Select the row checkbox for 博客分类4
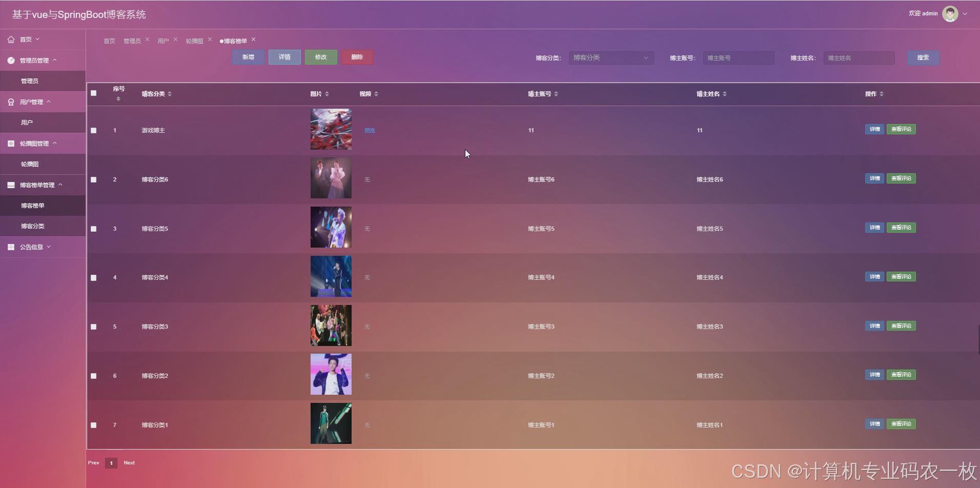Viewport: 980px width, 488px height. (x=93, y=278)
